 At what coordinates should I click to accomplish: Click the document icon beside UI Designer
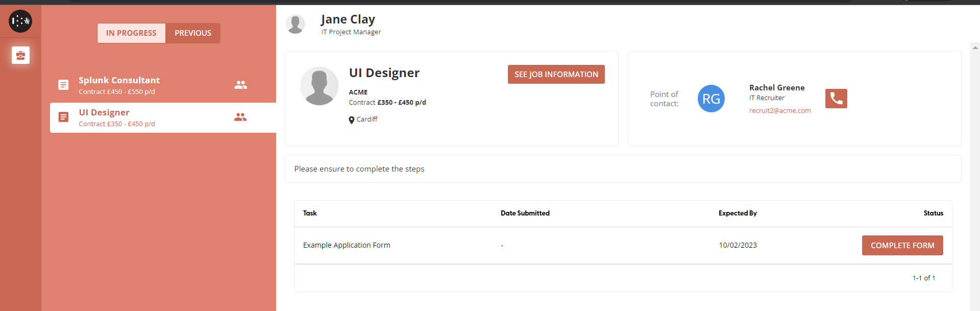(63, 117)
